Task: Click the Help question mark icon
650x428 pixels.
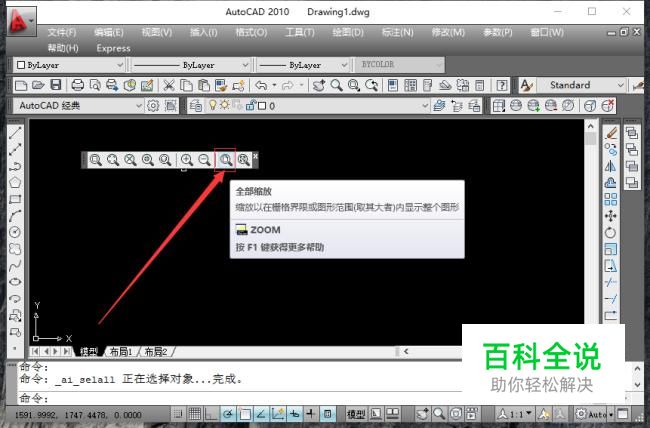Action: coord(502,85)
